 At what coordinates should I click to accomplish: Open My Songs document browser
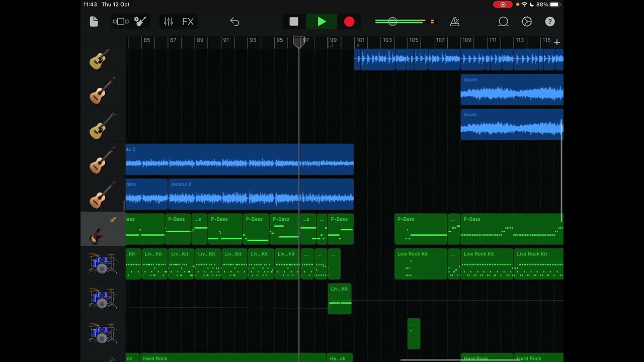click(94, 22)
